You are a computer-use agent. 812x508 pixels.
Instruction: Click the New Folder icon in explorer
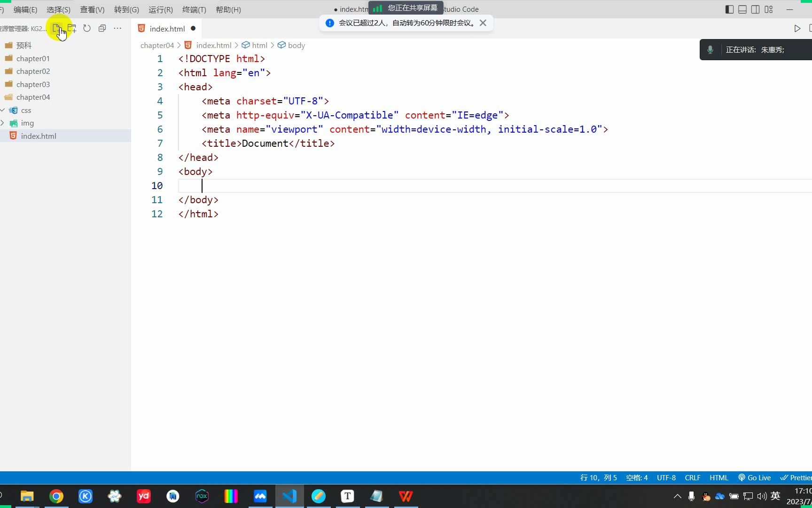pyautogui.click(x=72, y=28)
